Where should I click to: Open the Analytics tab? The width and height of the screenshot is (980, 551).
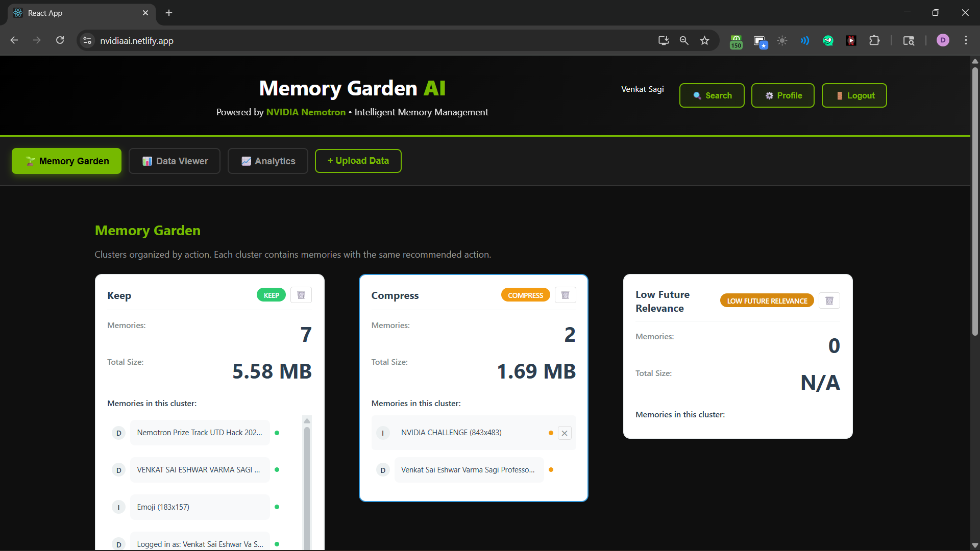pos(268,161)
